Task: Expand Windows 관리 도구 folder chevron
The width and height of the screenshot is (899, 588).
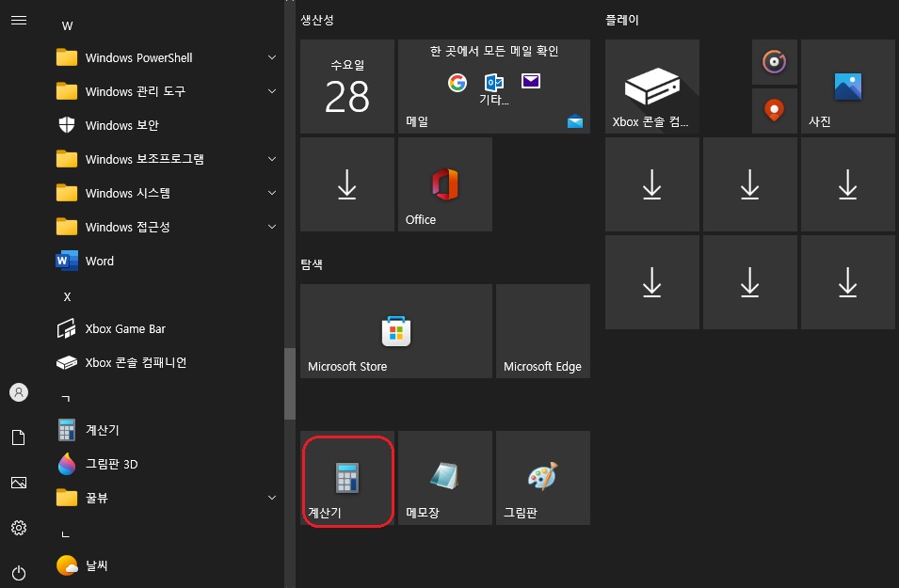Action: 272,91
